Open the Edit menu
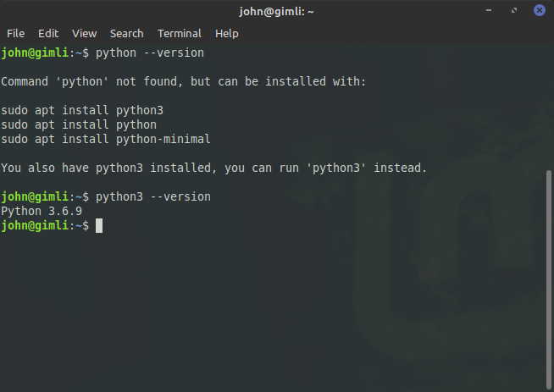The image size is (554, 392). tap(48, 34)
